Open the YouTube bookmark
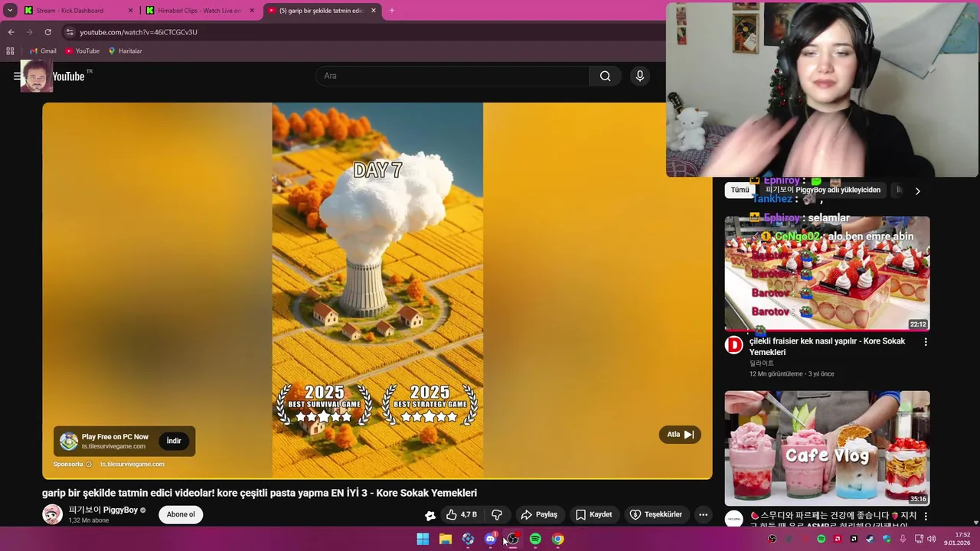Viewport: 980px width, 551px height. coord(82,51)
